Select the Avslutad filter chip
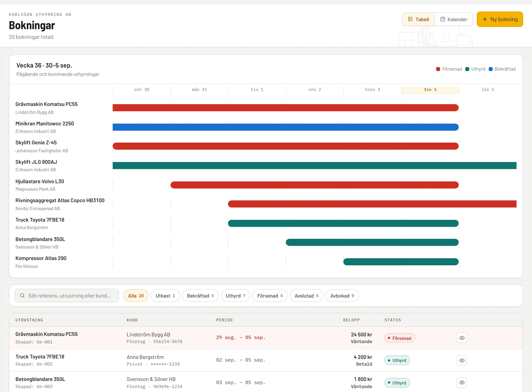 tap(306, 295)
